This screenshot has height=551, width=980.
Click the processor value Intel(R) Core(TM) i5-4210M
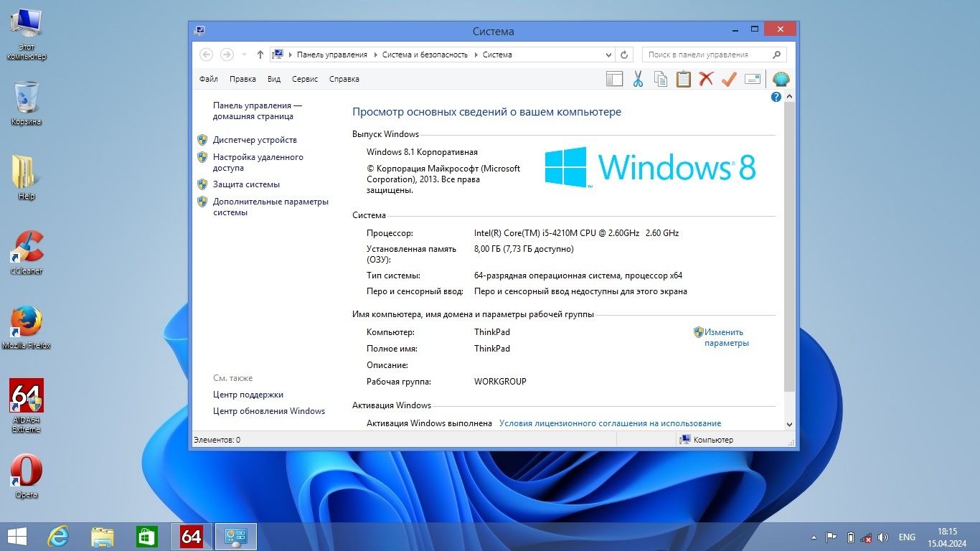[576, 233]
